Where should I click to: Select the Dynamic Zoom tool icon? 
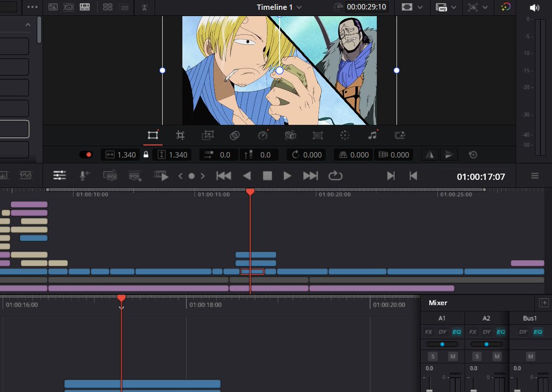[207, 135]
